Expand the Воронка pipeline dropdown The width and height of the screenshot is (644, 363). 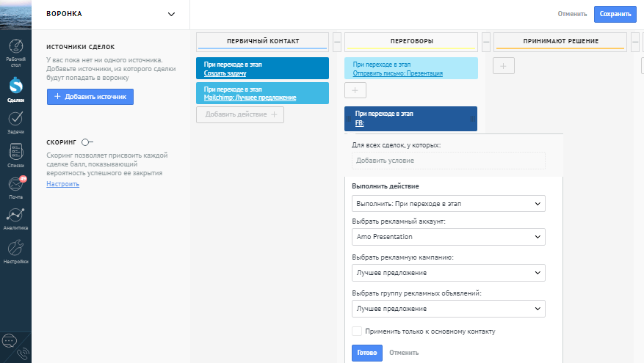[171, 14]
